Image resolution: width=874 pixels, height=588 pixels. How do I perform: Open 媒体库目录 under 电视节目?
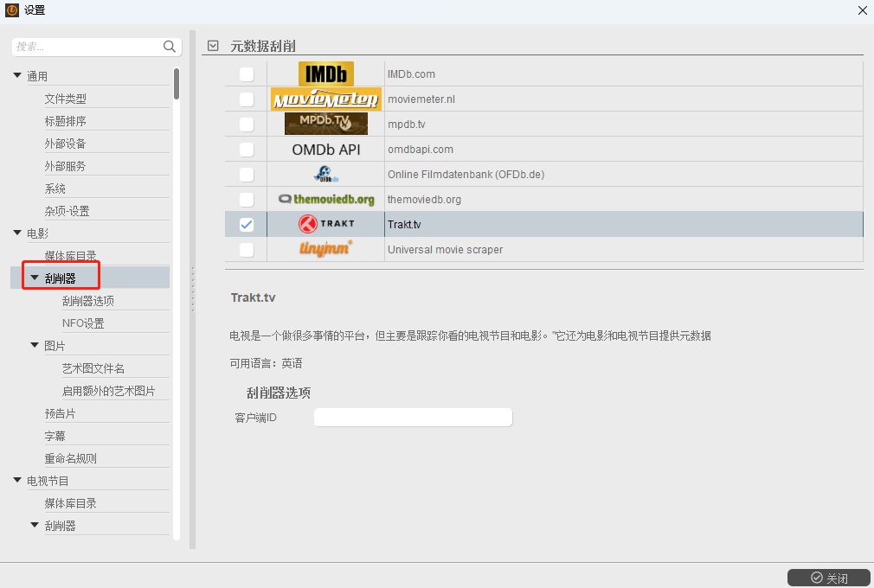click(x=70, y=503)
